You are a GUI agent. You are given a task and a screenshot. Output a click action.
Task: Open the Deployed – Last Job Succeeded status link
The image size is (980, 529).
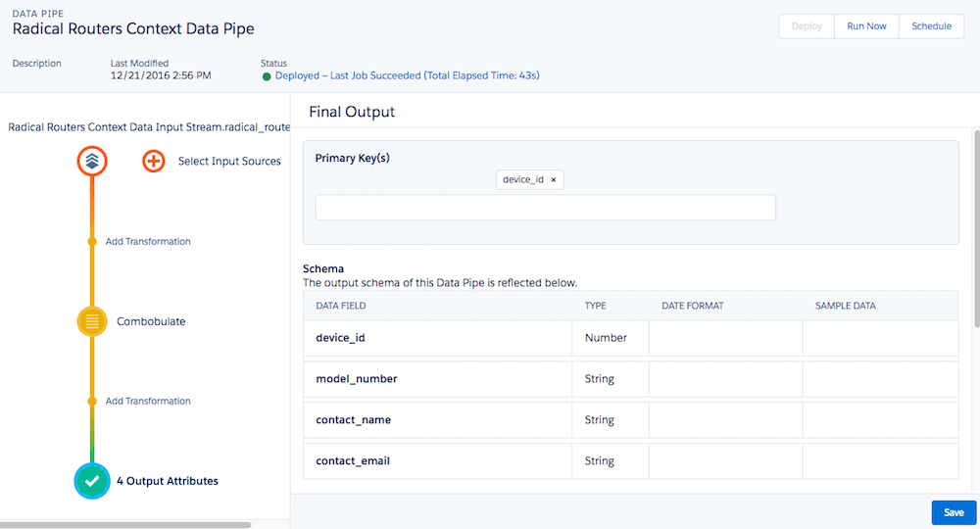click(x=407, y=75)
